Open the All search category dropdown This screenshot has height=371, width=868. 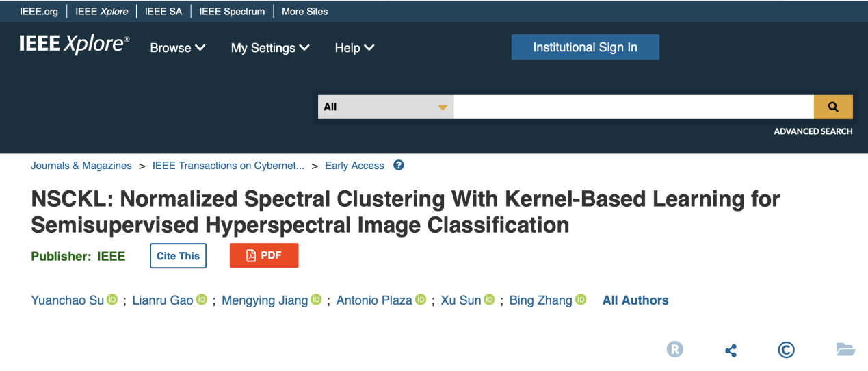[x=386, y=107]
